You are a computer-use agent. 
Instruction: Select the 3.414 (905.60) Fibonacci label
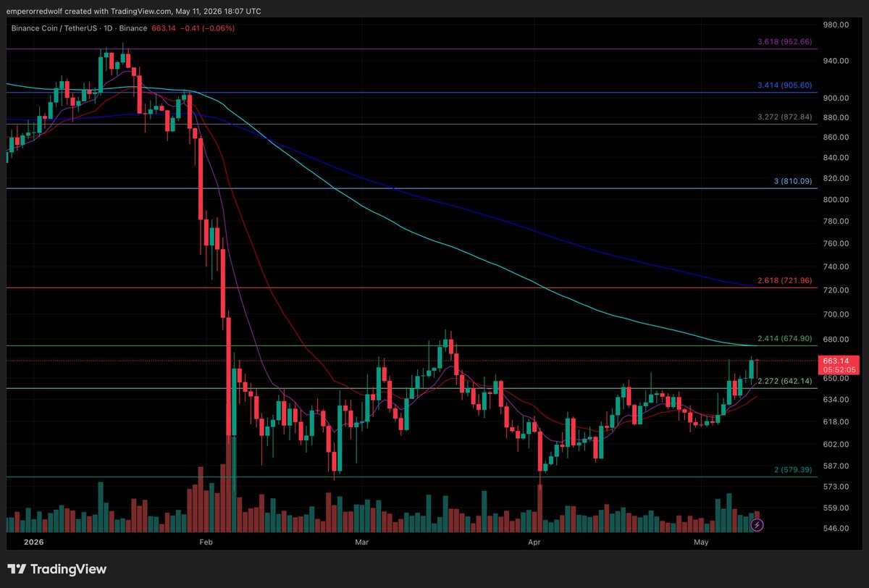point(784,85)
